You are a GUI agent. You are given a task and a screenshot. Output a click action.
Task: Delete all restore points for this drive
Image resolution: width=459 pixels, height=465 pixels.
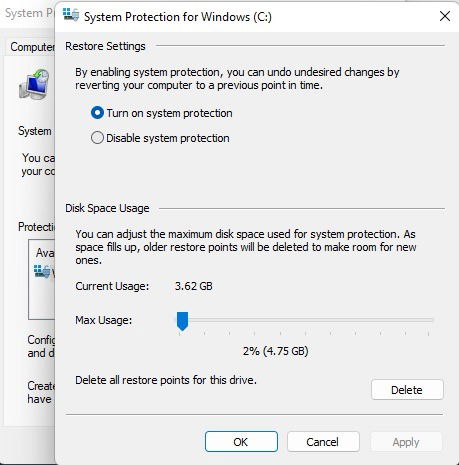pos(407,390)
